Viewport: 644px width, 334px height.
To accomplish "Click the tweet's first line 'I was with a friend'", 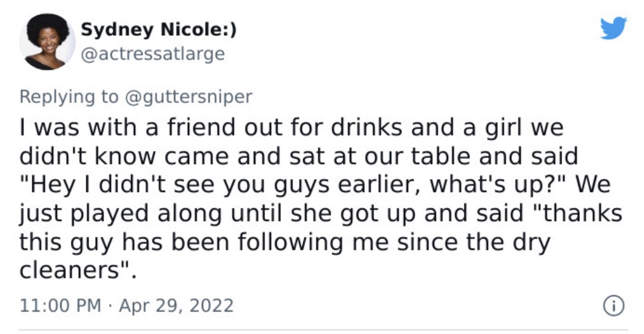I will pyautogui.click(x=128, y=128).
